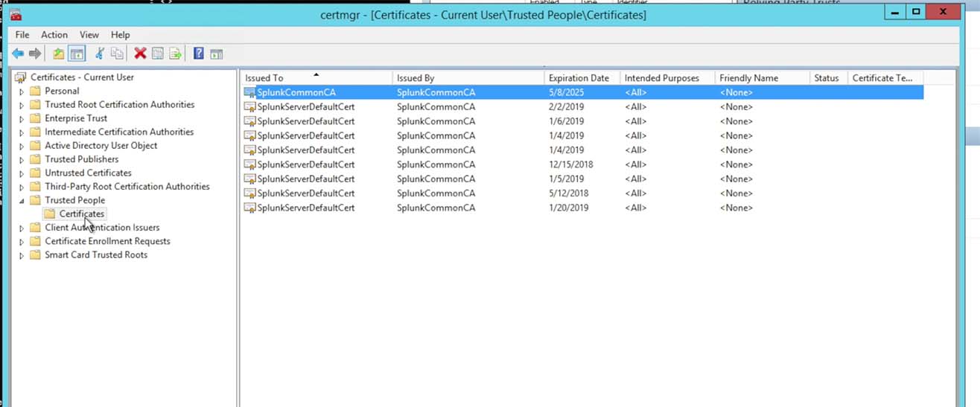Click the Properties toolbar icon

(x=157, y=54)
